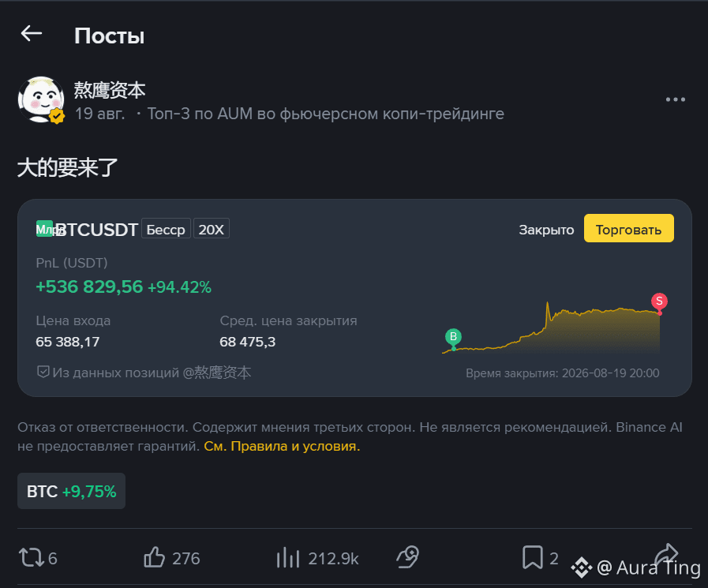Bookmark the post with bookmark icon
This screenshot has height=588, width=708.
click(x=532, y=557)
